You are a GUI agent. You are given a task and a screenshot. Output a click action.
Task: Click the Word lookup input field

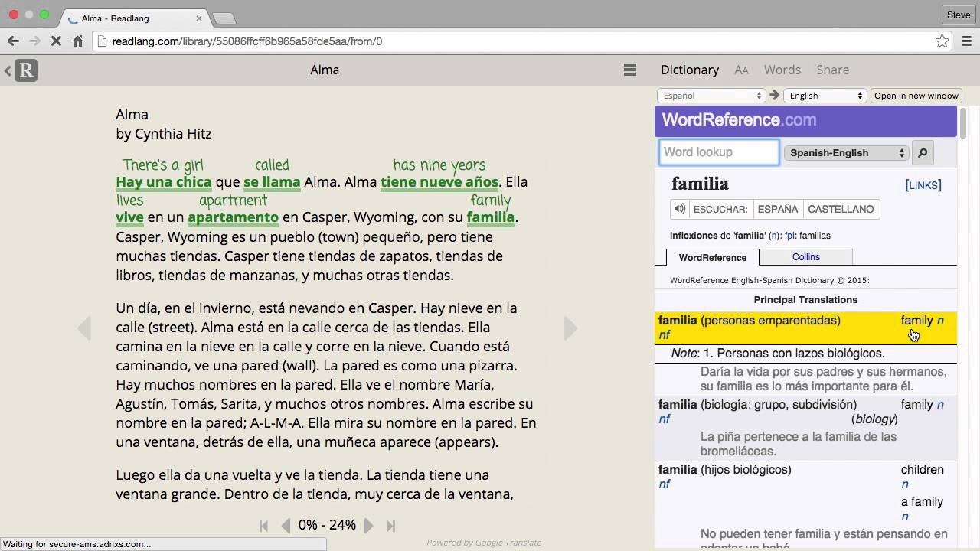pos(718,152)
